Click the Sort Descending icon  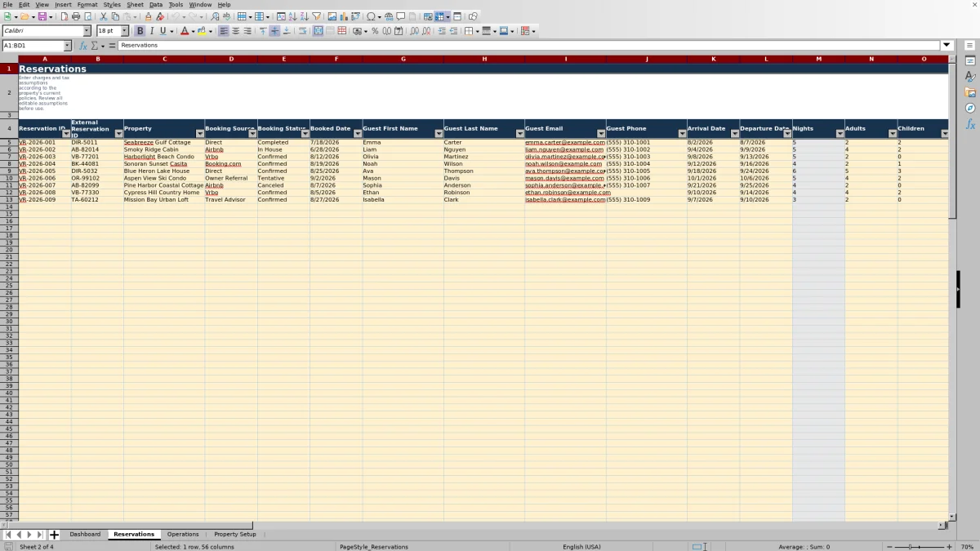(x=304, y=16)
